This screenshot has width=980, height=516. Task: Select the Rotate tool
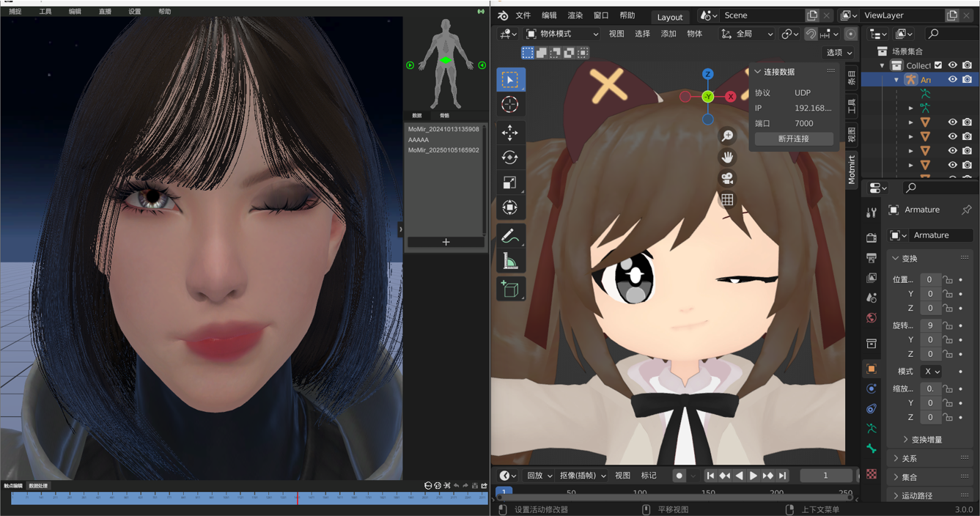pyautogui.click(x=509, y=158)
